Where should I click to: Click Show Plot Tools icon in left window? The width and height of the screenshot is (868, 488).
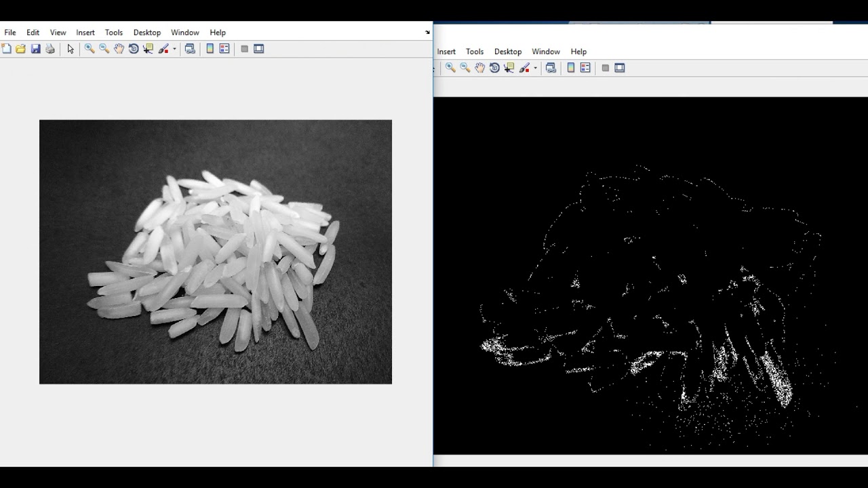pos(259,49)
